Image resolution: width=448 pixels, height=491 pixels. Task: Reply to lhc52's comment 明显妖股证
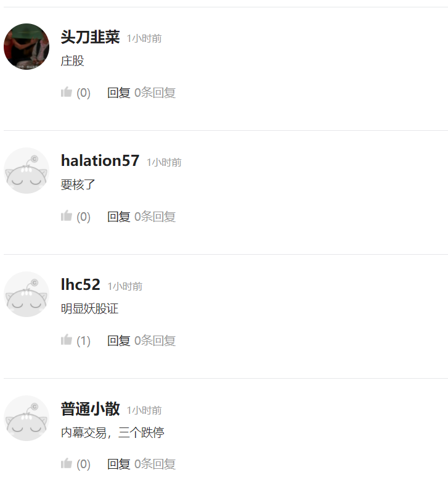tap(118, 340)
